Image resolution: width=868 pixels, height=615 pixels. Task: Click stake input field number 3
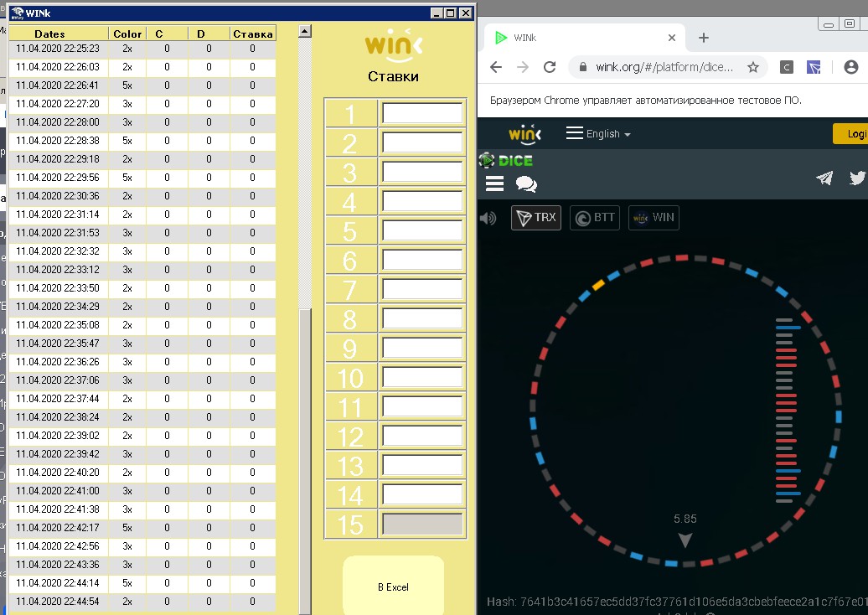[422, 172]
